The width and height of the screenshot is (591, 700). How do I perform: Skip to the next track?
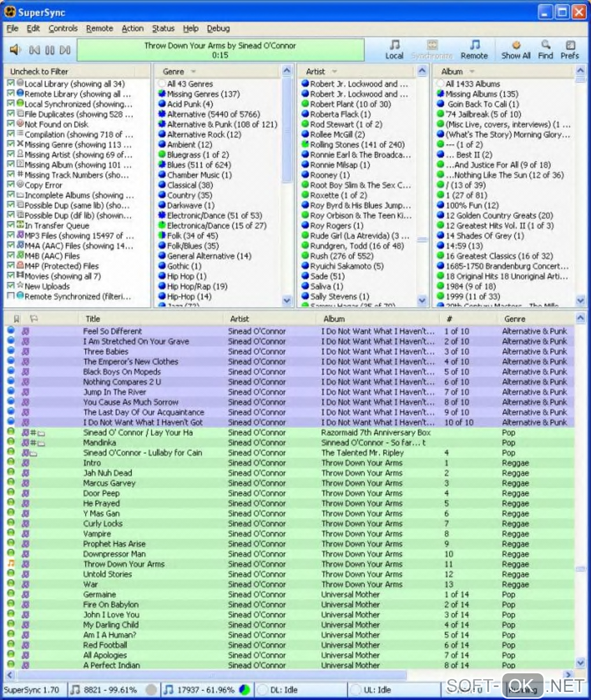(65, 50)
